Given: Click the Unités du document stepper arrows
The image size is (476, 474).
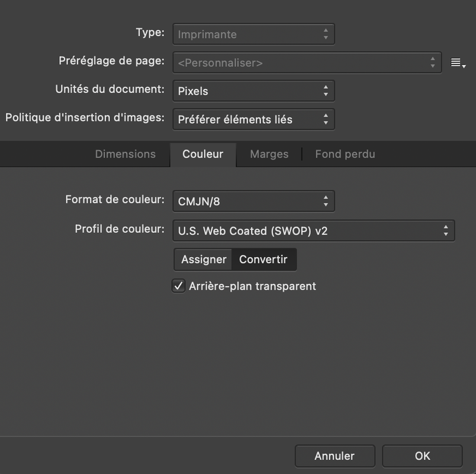Looking at the screenshot, I should point(326,91).
